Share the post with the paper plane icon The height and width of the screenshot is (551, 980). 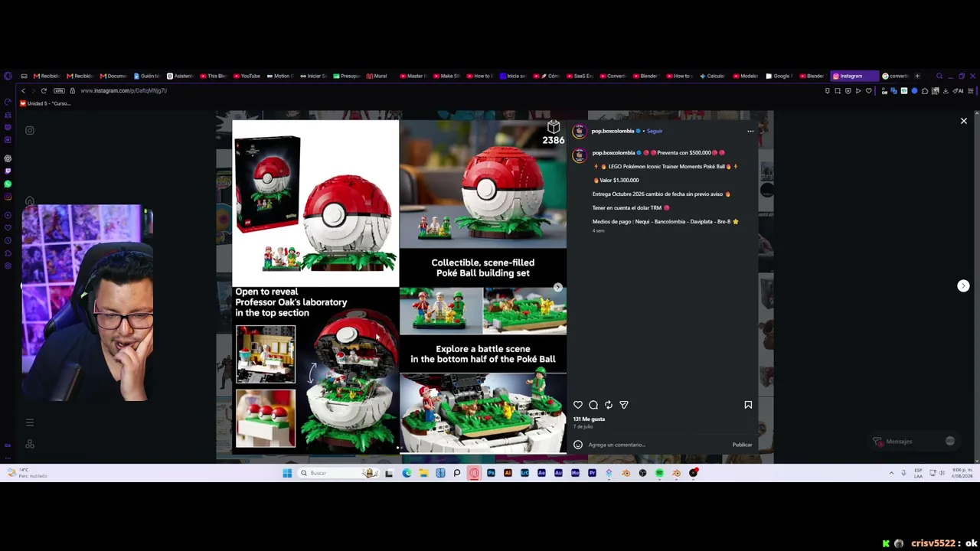point(624,405)
